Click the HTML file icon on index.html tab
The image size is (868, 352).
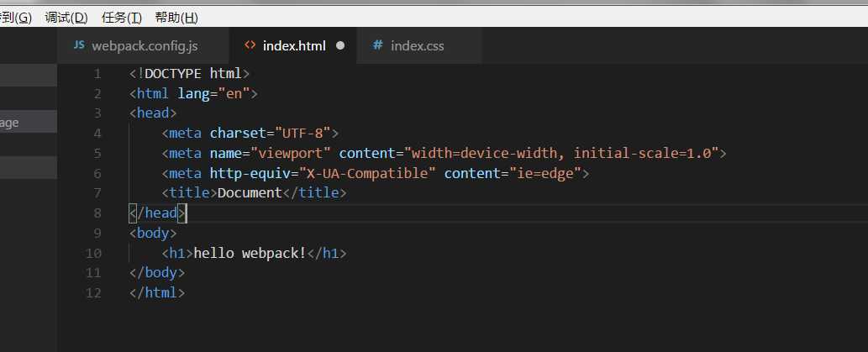[x=250, y=45]
